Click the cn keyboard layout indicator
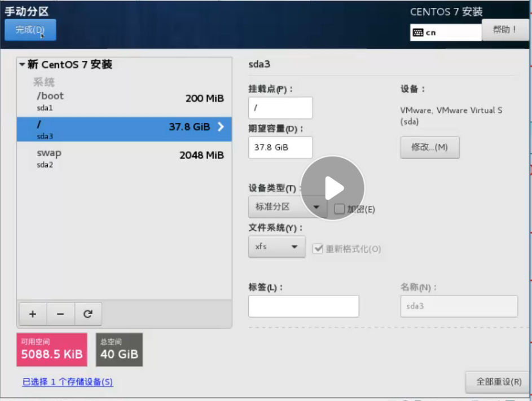This screenshot has height=401, width=532. (446, 33)
